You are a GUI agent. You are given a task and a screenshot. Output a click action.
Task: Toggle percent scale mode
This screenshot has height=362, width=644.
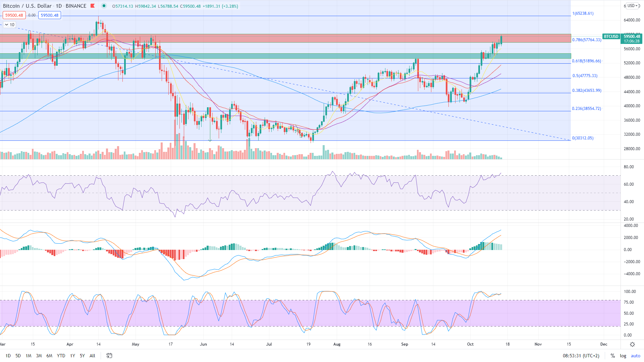[x=612, y=356]
